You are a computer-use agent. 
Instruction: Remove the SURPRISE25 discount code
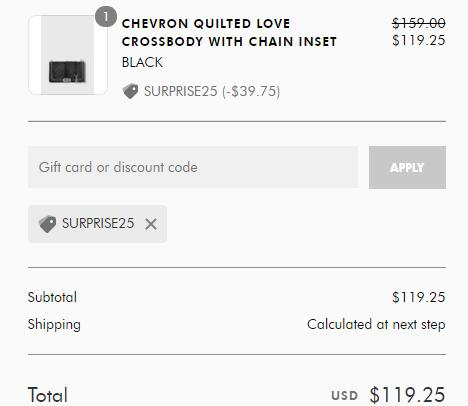click(151, 224)
